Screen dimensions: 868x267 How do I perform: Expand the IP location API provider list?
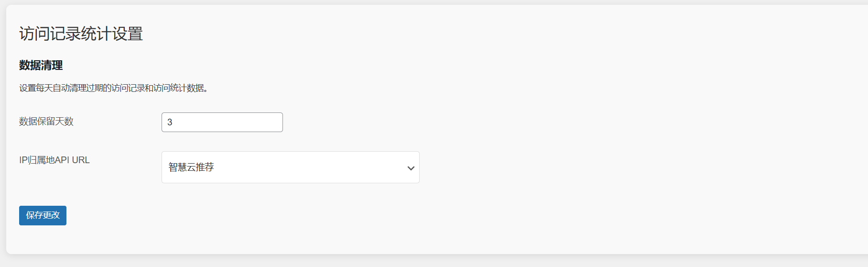290,167
